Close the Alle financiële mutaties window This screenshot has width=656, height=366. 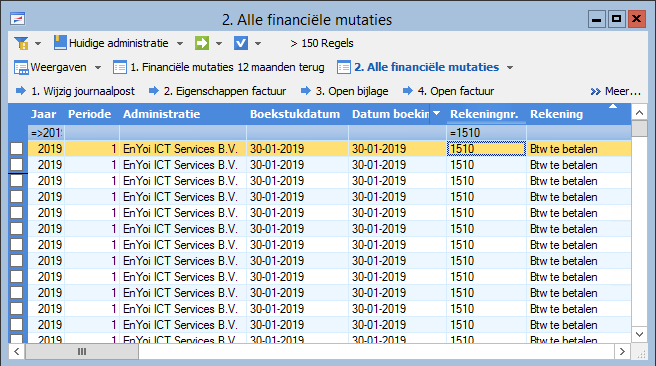tap(636, 19)
